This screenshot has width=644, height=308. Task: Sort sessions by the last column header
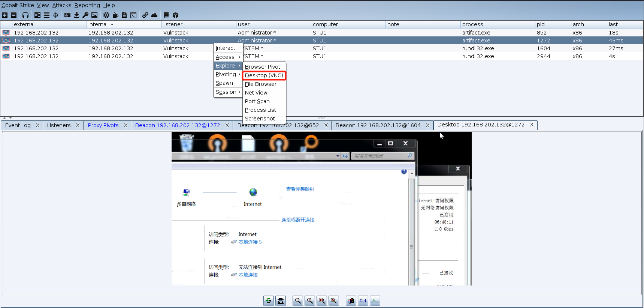tap(625, 24)
